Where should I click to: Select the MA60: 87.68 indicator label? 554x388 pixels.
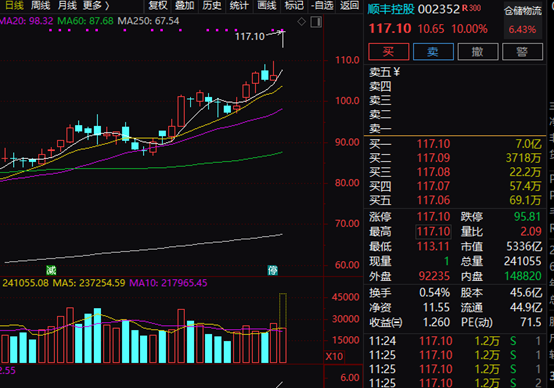click(85, 21)
